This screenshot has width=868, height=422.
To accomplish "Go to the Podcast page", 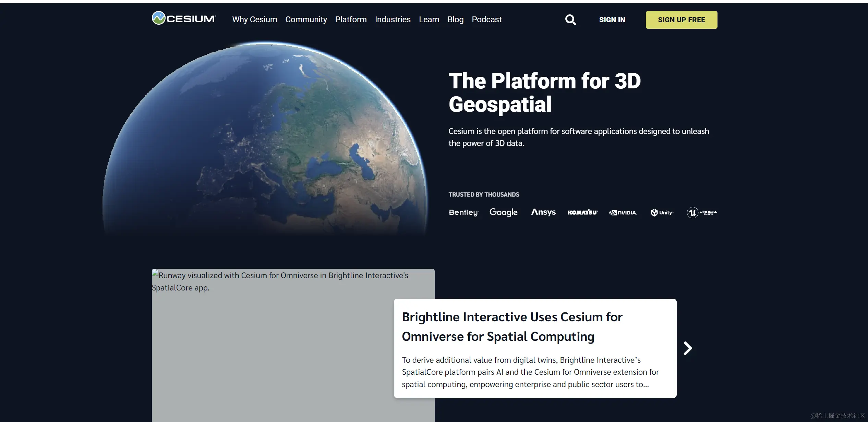I will [x=486, y=20].
